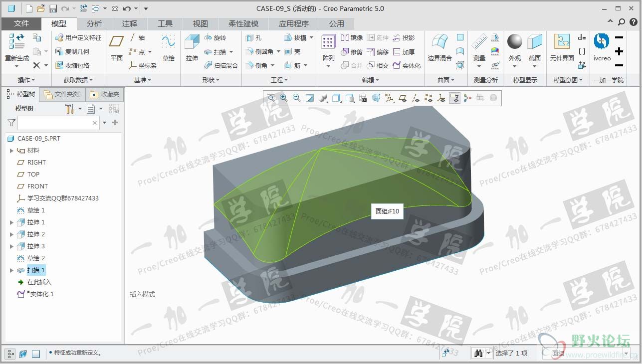Click Refit zoom icon in graphics toolbar
Image resolution: width=642 pixels, height=364 pixels.
pos(271,98)
